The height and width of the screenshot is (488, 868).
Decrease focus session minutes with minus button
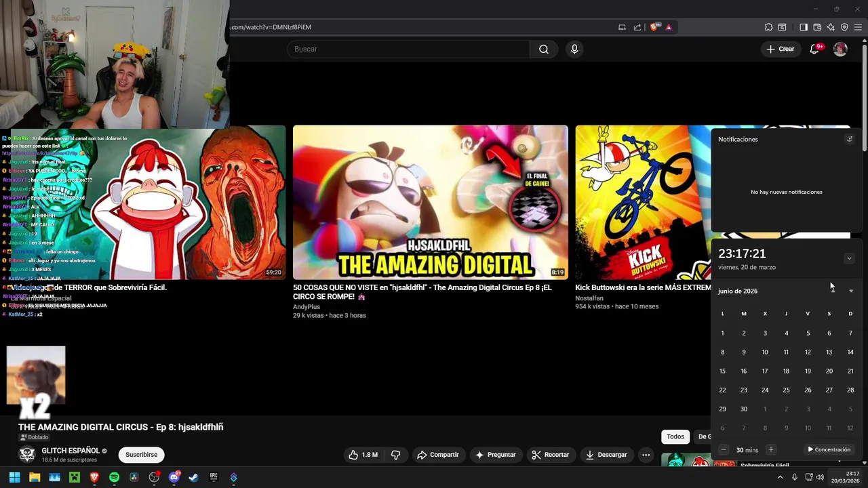tap(724, 449)
